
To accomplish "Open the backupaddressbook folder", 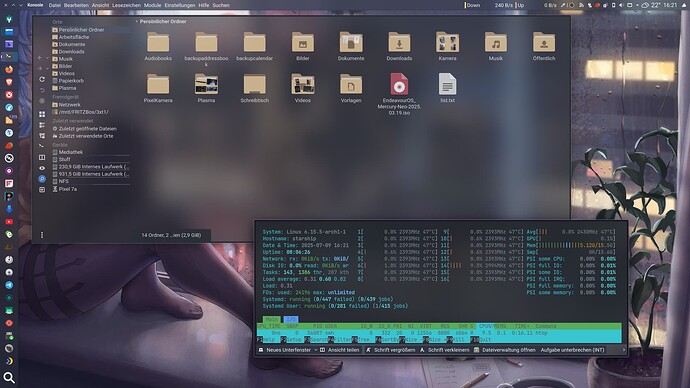I will (206, 49).
